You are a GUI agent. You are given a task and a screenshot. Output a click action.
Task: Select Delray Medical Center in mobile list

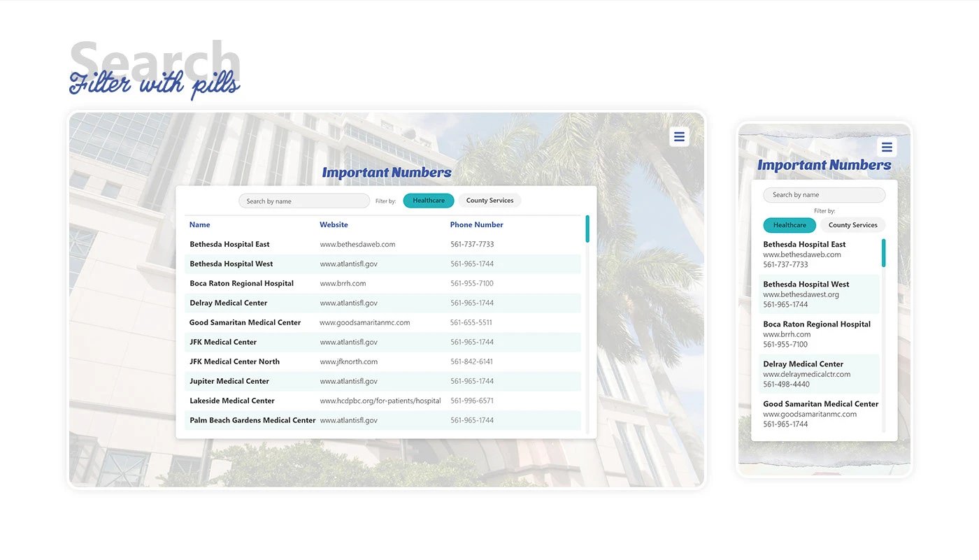point(803,364)
